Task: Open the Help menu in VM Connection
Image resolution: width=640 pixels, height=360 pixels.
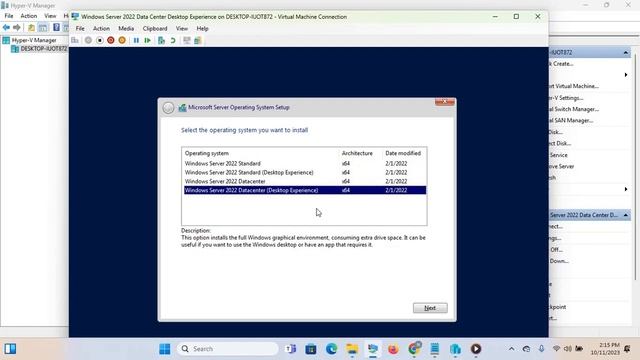Action: tap(202, 29)
